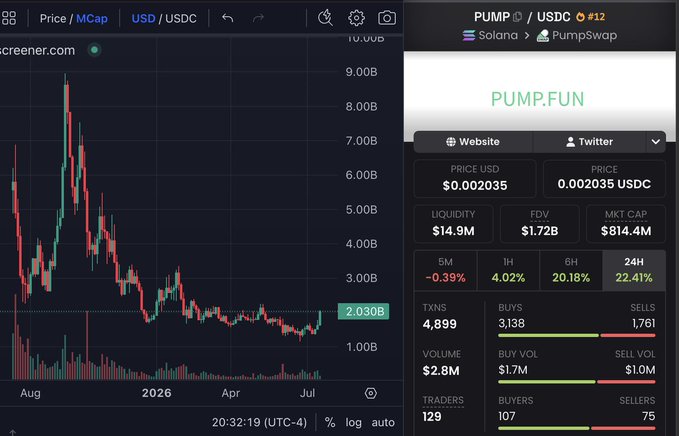This screenshot has width=679, height=436.
Task: Click the TXNS 4,899 value
Action: tap(440, 324)
